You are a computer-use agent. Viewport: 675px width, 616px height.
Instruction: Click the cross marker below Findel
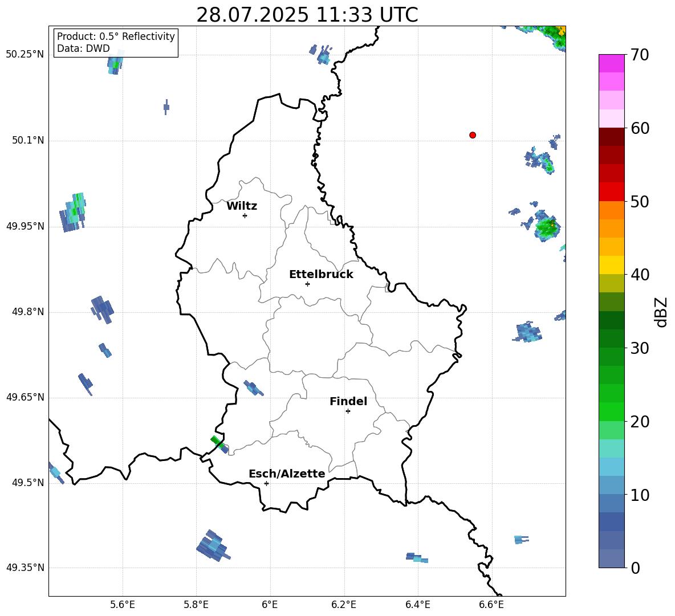(348, 411)
